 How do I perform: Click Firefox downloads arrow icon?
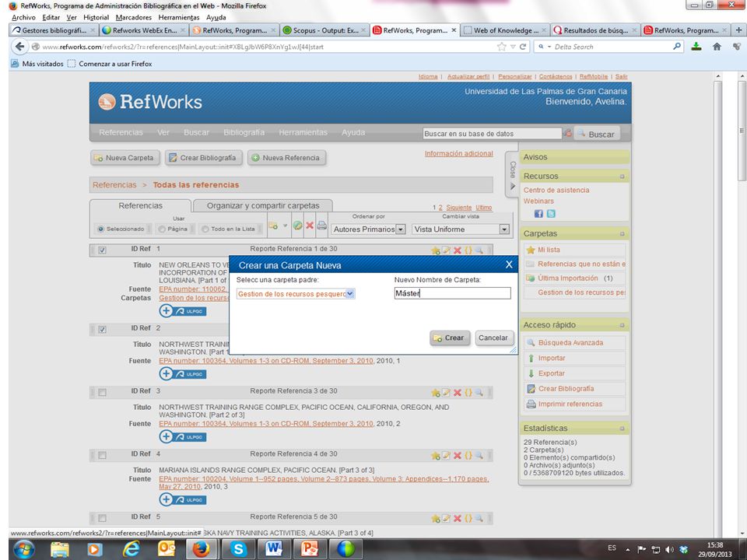696,47
